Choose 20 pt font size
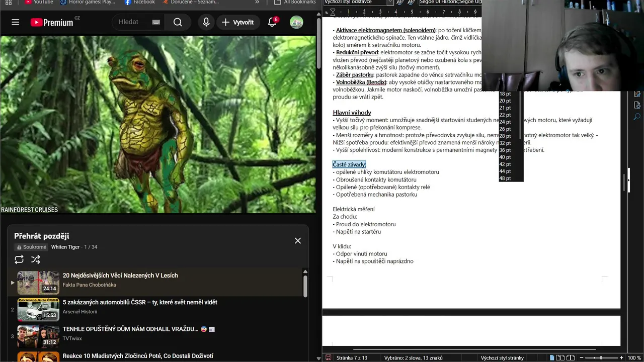Screen dimensions: 644x362 tap(505, 101)
